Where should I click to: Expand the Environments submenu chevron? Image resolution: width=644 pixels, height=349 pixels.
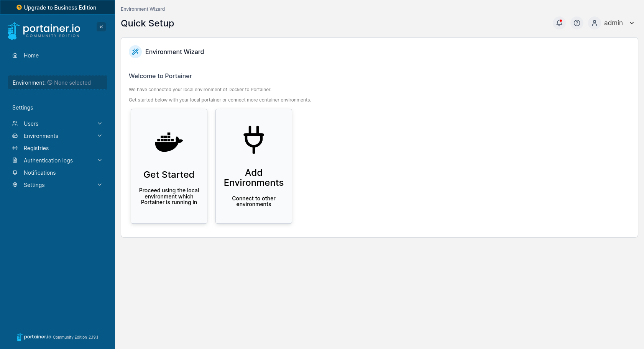(x=100, y=136)
